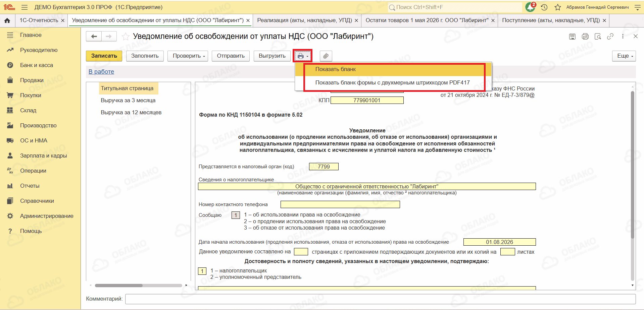Open the Администрирование section
This screenshot has width=644, height=310.
[x=47, y=216]
